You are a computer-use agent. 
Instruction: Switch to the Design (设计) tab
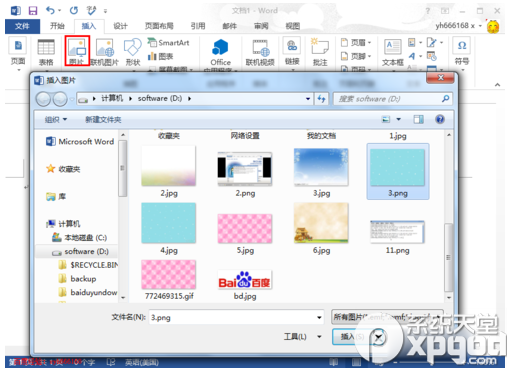tap(120, 26)
